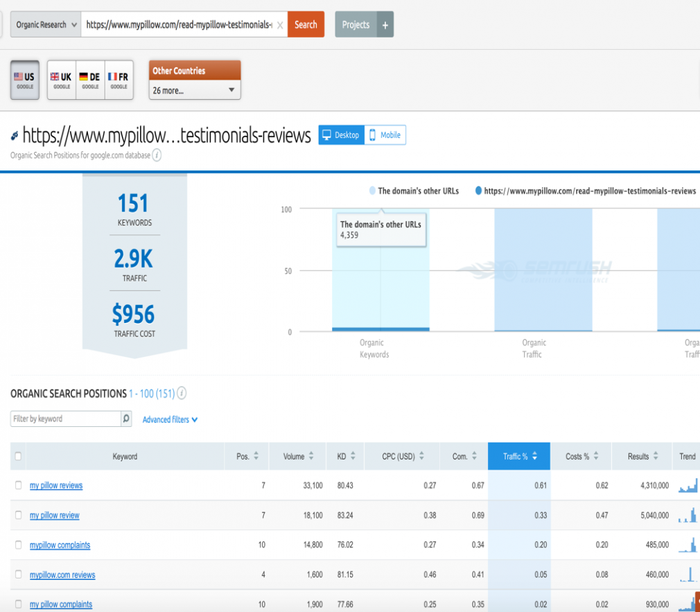Click the plus icon next to Projects
Image resolution: width=700 pixels, height=612 pixels.
point(385,24)
